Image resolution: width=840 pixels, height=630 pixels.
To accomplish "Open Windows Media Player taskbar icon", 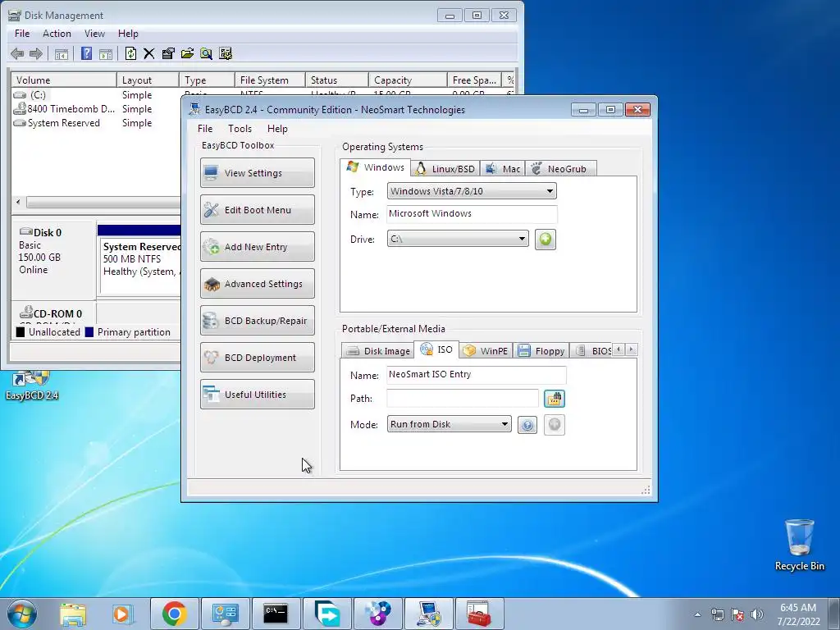I will (123, 614).
